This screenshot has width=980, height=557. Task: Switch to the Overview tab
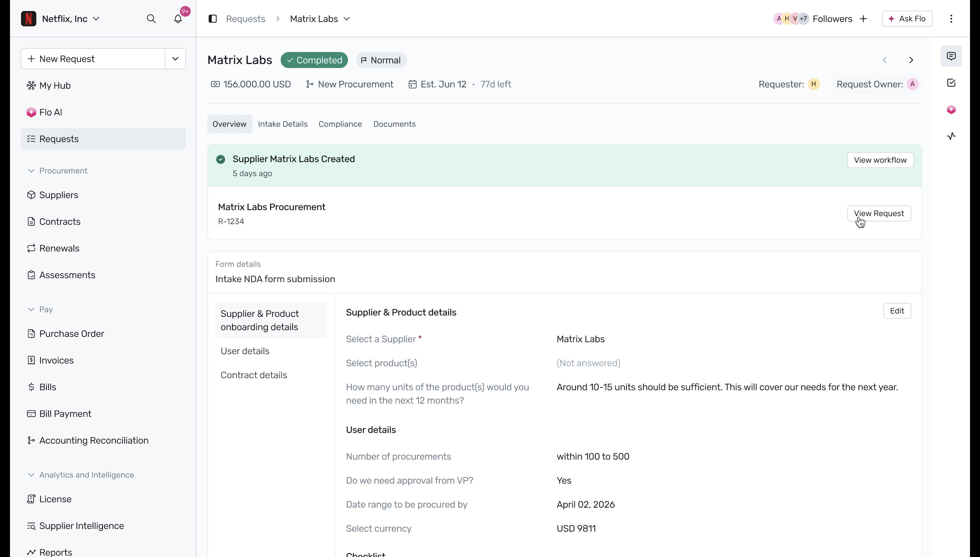pyautogui.click(x=230, y=124)
